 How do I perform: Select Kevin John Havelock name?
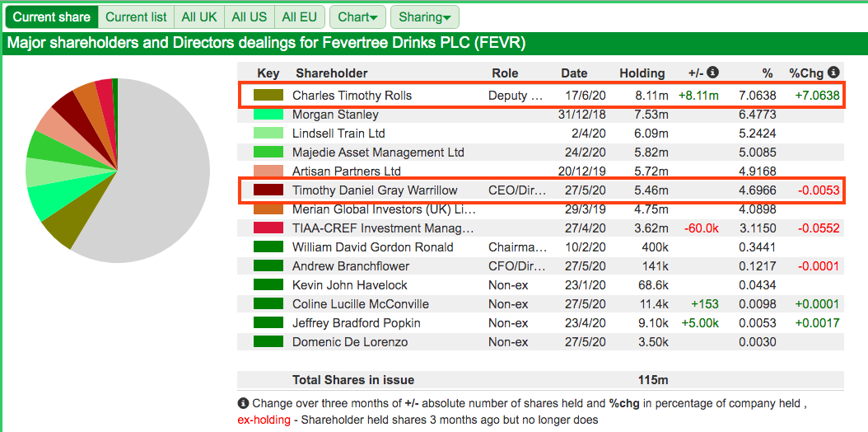coord(350,285)
